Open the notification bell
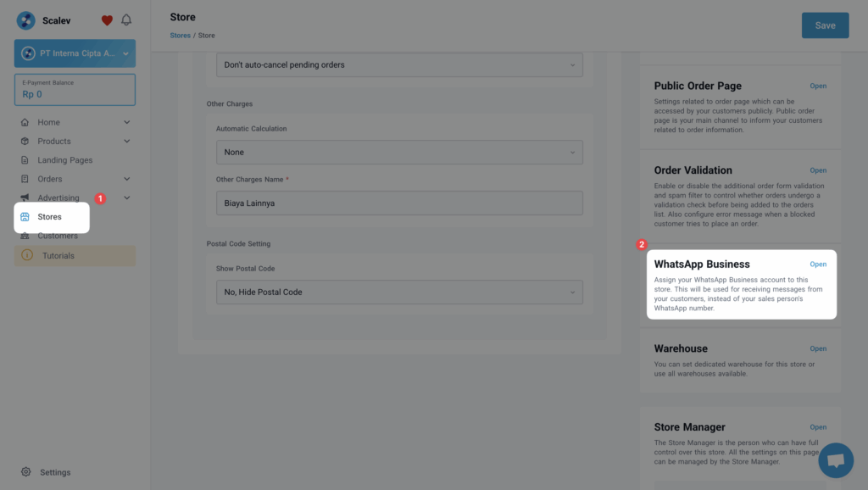 pos(126,20)
